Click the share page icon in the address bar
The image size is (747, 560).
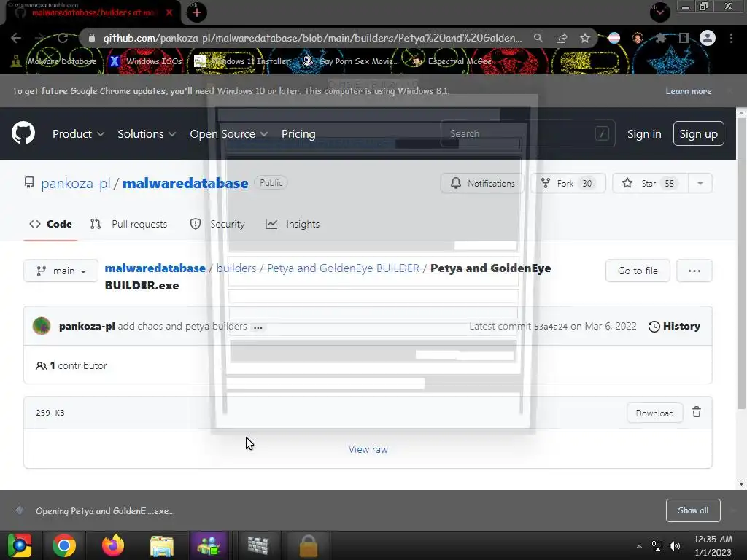(x=562, y=38)
